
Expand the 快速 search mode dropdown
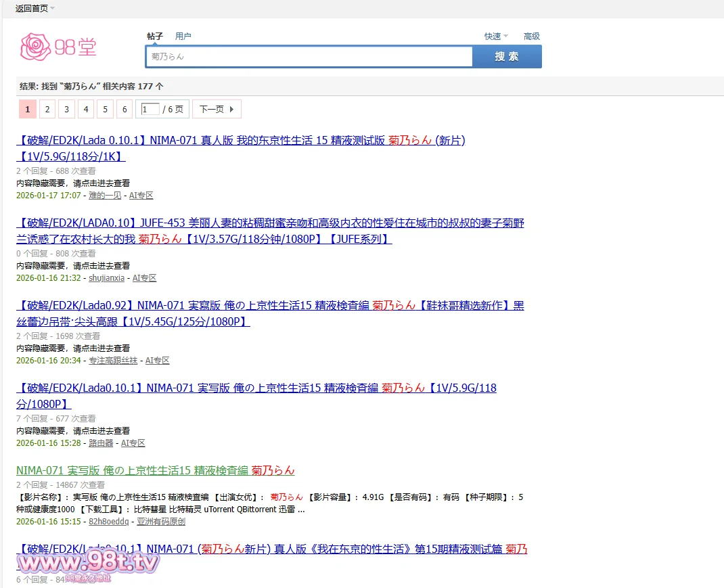point(497,37)
